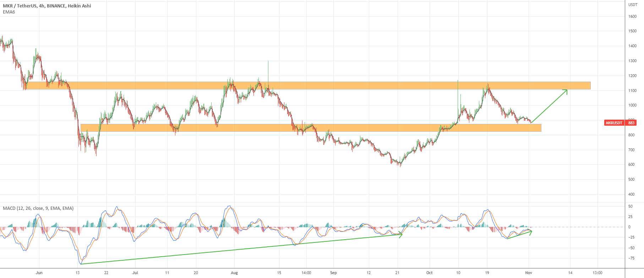This screenshot has height=278, width=644.
Task: Click the 883 current price label
Action: pos(631,123)
